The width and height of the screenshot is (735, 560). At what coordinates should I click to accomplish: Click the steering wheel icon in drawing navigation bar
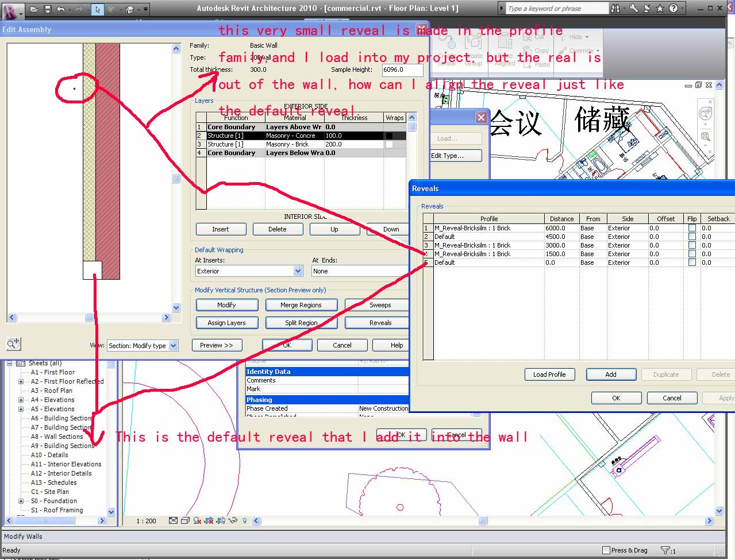(x=705, y=114)
